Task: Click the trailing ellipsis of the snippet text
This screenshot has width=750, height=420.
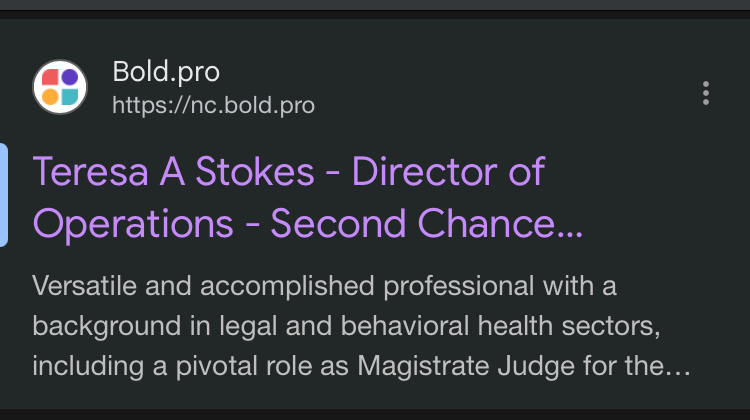Action: click(x=680, y=367)
